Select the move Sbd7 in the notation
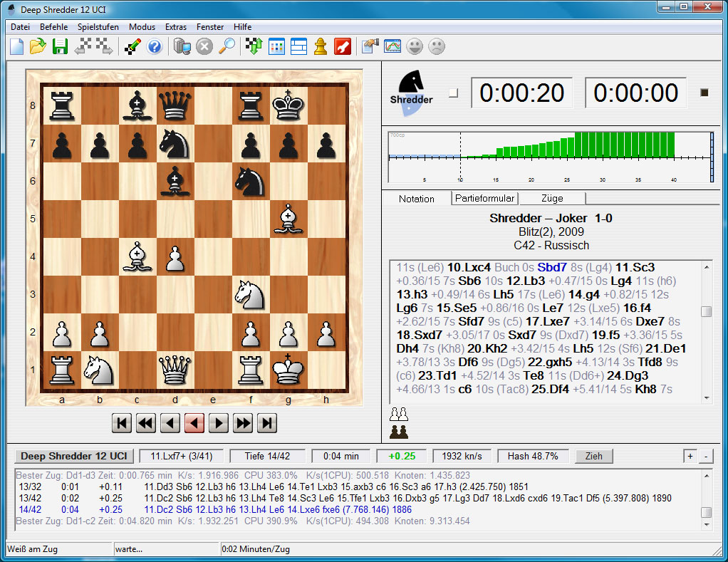This screenshot has width=728, height=562. pyautogui.click(x=552, y=267)
